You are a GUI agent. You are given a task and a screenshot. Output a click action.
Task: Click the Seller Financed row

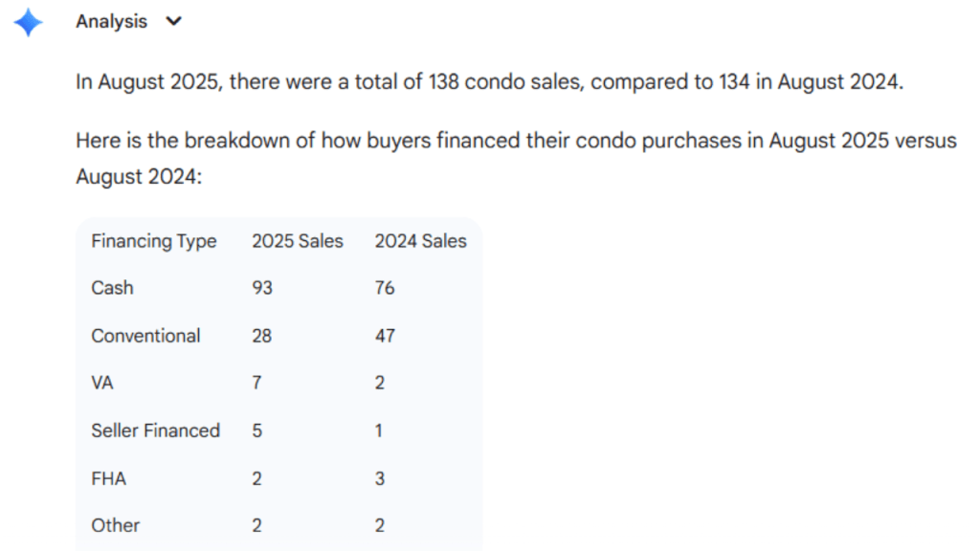point(155,430)
